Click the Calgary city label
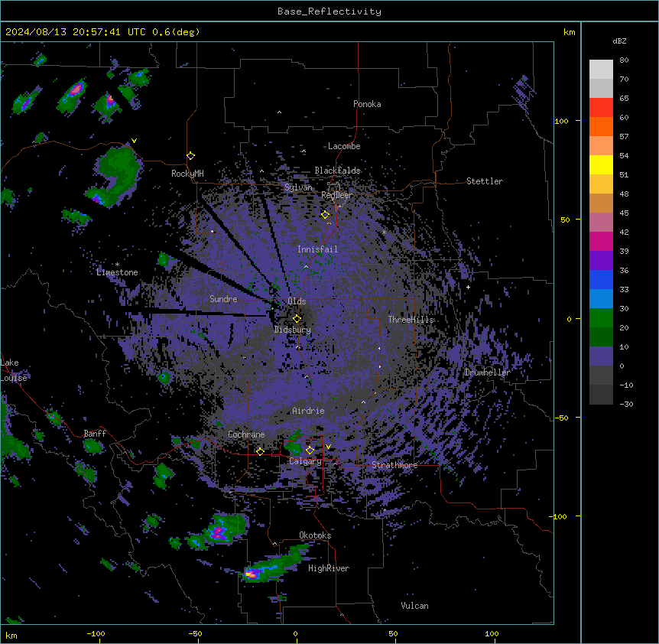The height and width of the screenshot is (644, 659). click(x=305, y=461)
